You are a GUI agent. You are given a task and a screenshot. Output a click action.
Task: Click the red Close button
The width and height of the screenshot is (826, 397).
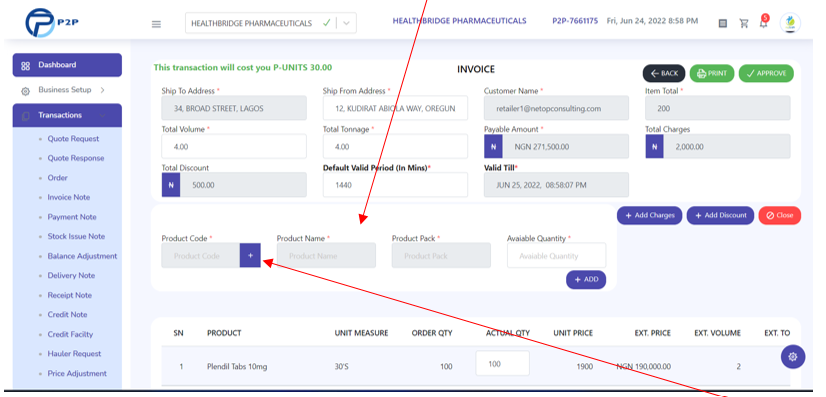[780, 215]
